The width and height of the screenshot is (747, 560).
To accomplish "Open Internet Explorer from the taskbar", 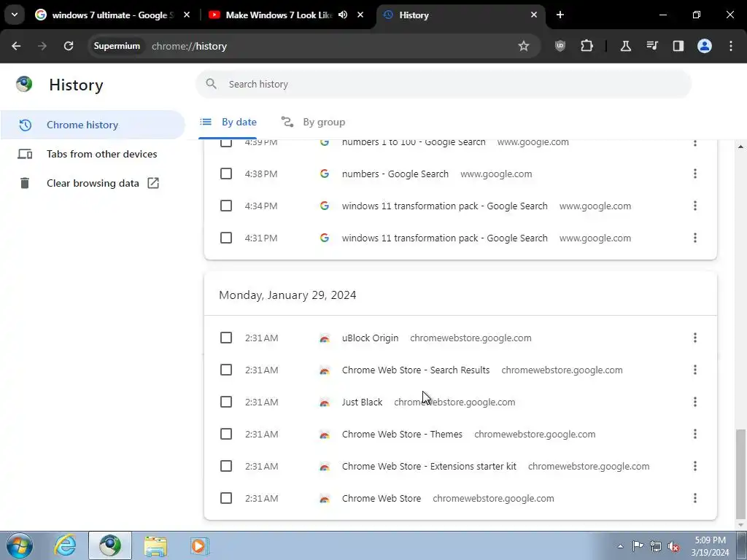I will coord(65,545).
